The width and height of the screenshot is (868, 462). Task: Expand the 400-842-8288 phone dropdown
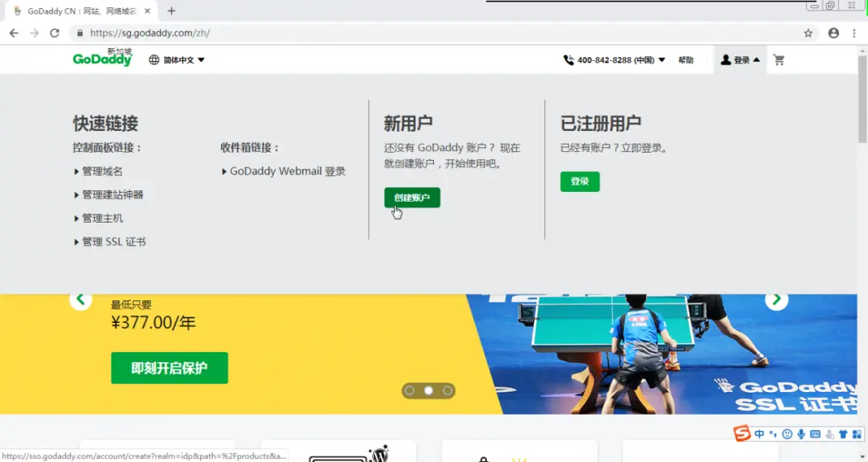(x=621, y=59)
